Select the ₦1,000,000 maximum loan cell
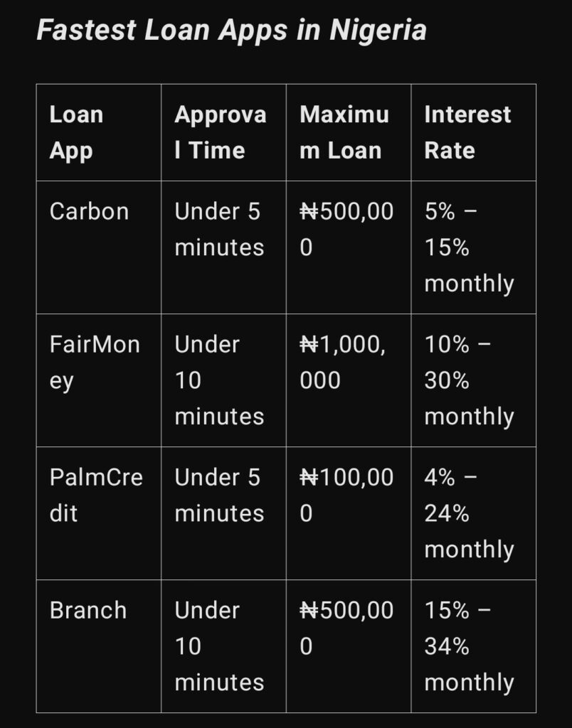 pos(349,380)
